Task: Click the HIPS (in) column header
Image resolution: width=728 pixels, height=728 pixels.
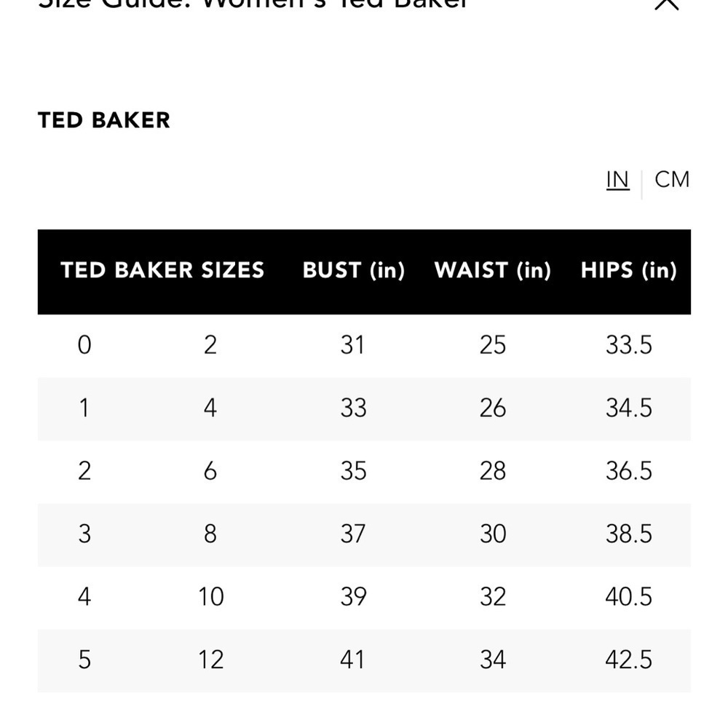Action: click(x=628, y=271)
